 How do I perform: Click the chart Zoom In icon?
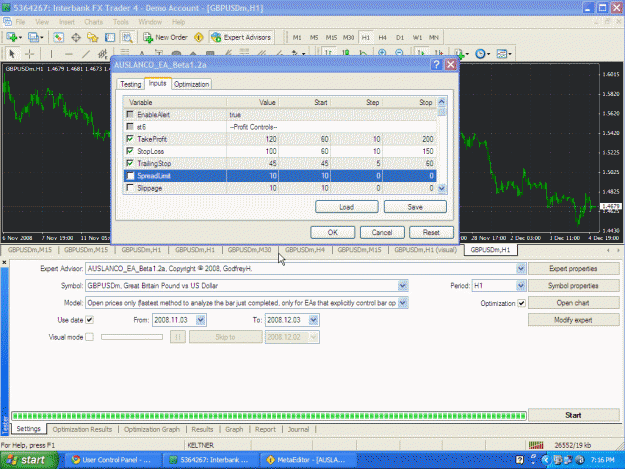tap(382, 53)
